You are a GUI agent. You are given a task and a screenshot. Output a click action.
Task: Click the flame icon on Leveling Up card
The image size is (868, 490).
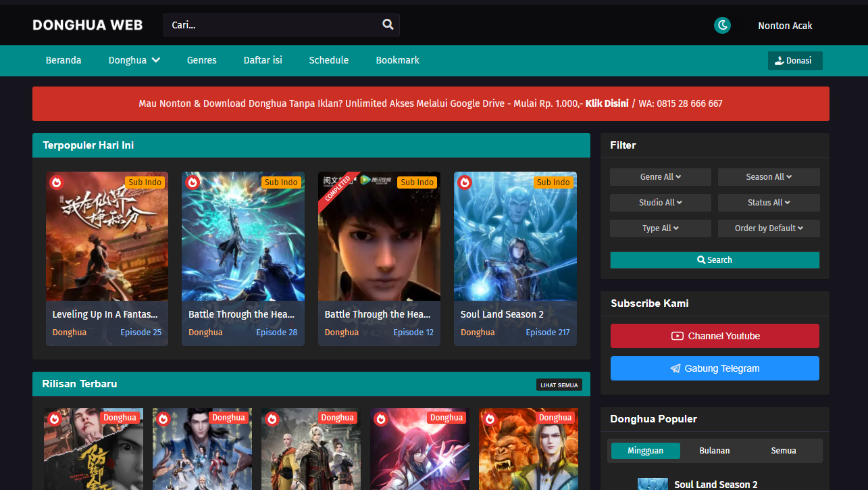[x=57, y=182]
